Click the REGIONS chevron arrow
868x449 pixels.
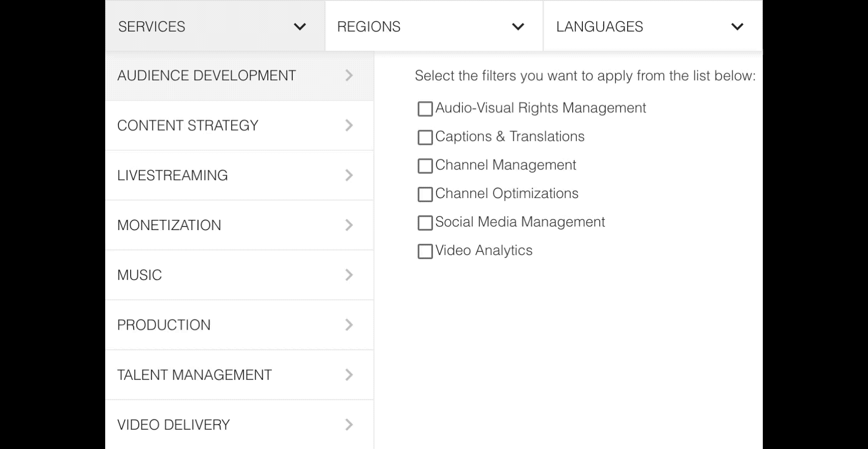518,27
